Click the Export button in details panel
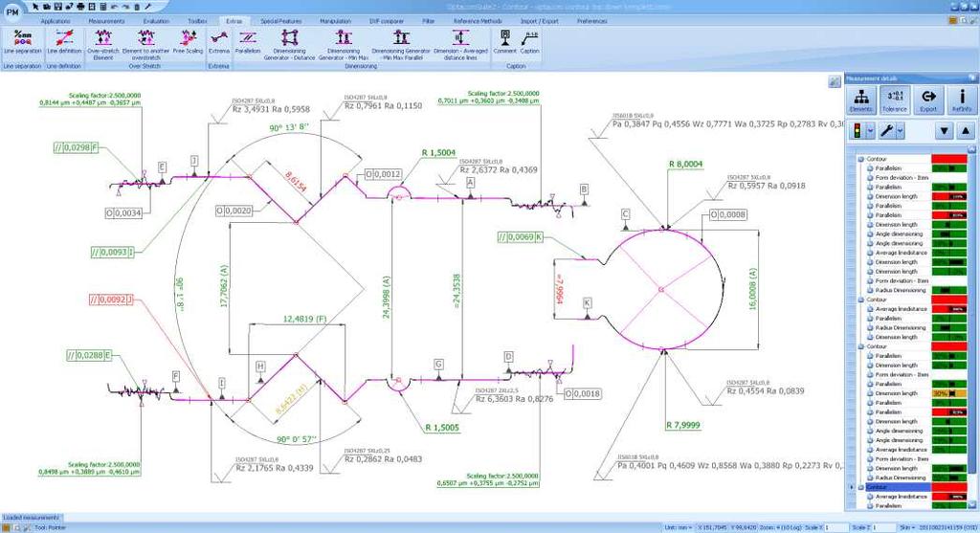Viewport: 980px width, 533px height. pos(928,100)
